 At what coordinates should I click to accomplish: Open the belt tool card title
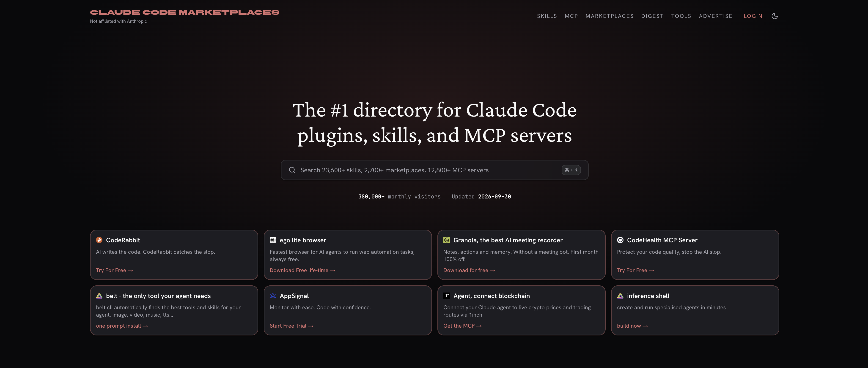tap(158, 296)
